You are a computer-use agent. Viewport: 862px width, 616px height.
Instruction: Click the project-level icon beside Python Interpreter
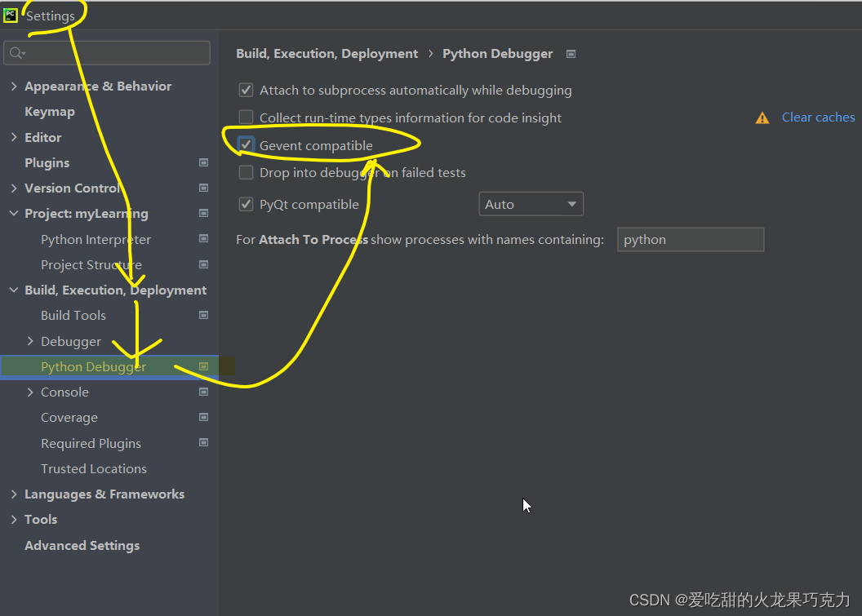click(203, 238)
